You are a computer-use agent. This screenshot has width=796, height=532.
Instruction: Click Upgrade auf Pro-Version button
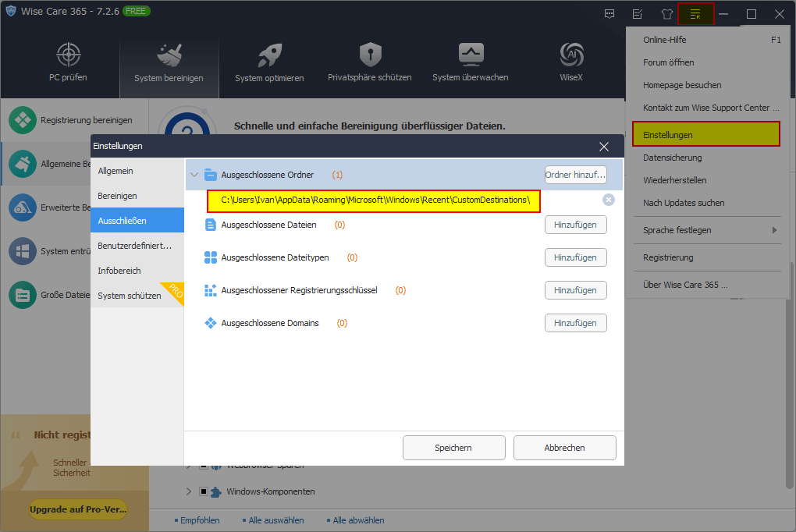point(78,509)
